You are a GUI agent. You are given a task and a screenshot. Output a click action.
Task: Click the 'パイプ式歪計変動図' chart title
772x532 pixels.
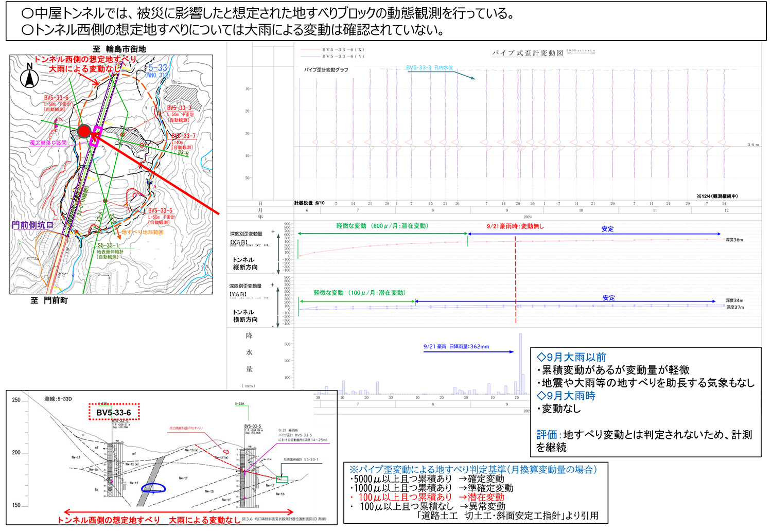(528, 52)
